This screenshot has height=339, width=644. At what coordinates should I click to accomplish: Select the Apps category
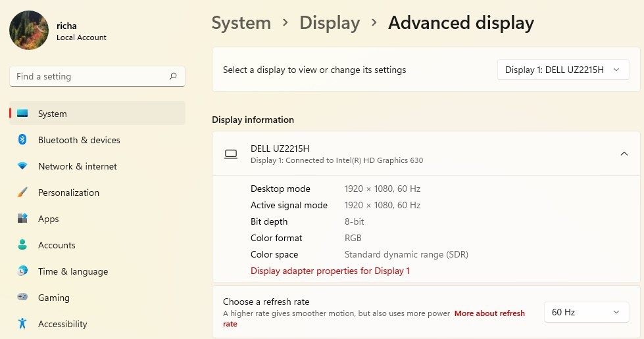[x=97, y=218]
